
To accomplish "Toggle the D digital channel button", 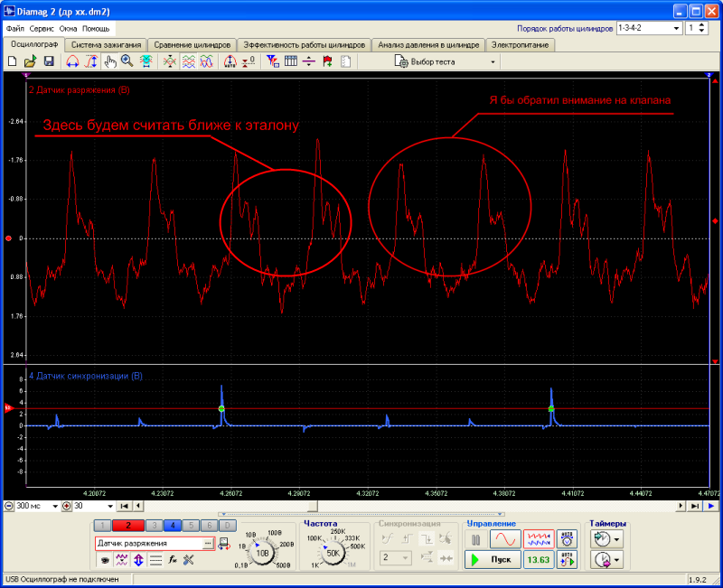I will tap(228, 526).
